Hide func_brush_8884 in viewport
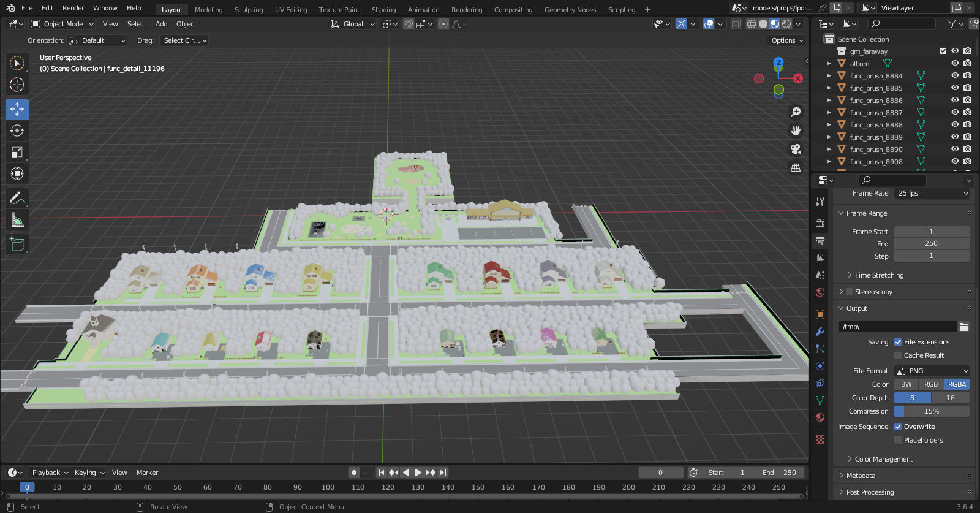This screenshot has width=980, height=513. click(x=955, y=76)
